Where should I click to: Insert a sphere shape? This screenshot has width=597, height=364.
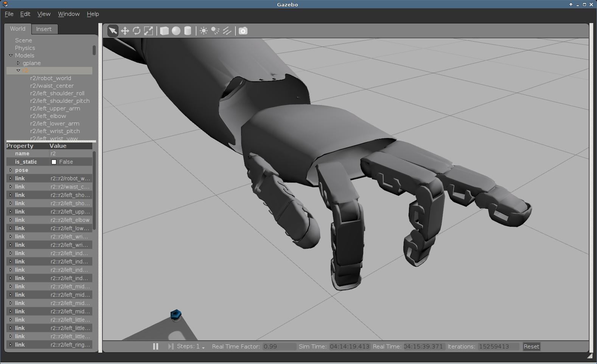pyautogui.click(x=176, y=31)
